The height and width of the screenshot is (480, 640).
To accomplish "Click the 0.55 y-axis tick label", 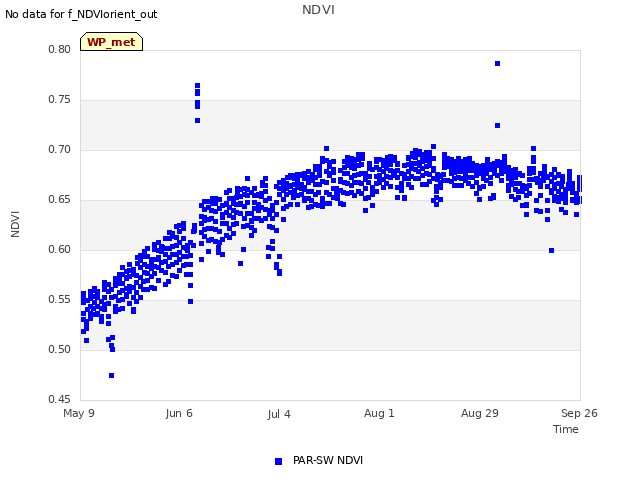I will click(60, 300).
